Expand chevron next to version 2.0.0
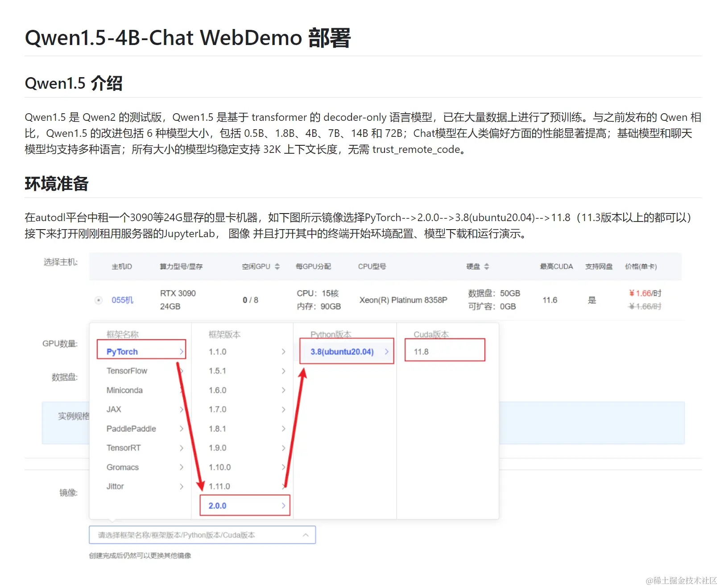Viewport: 720px width, 588px height. (283, 506)
